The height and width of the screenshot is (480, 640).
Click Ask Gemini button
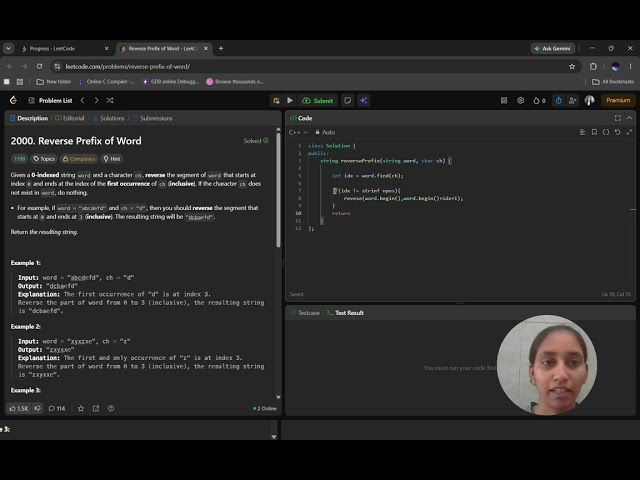coord(553,49)
